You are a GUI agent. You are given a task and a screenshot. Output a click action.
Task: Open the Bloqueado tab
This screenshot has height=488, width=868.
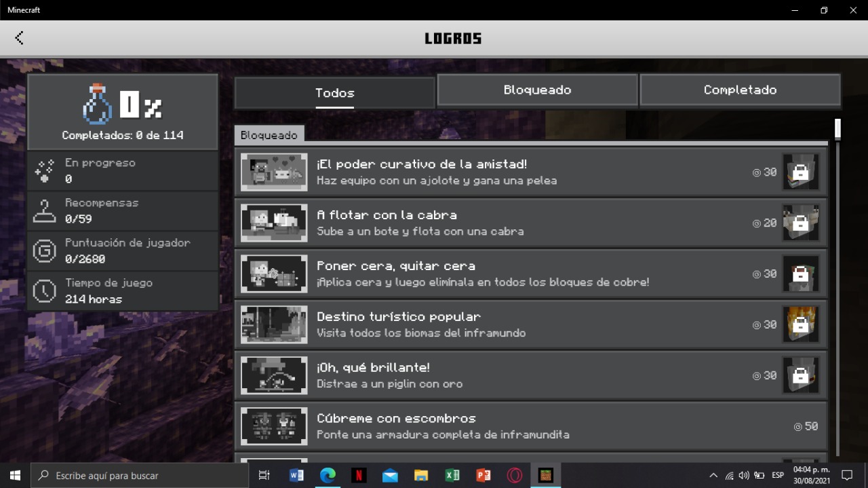(537, 90)
